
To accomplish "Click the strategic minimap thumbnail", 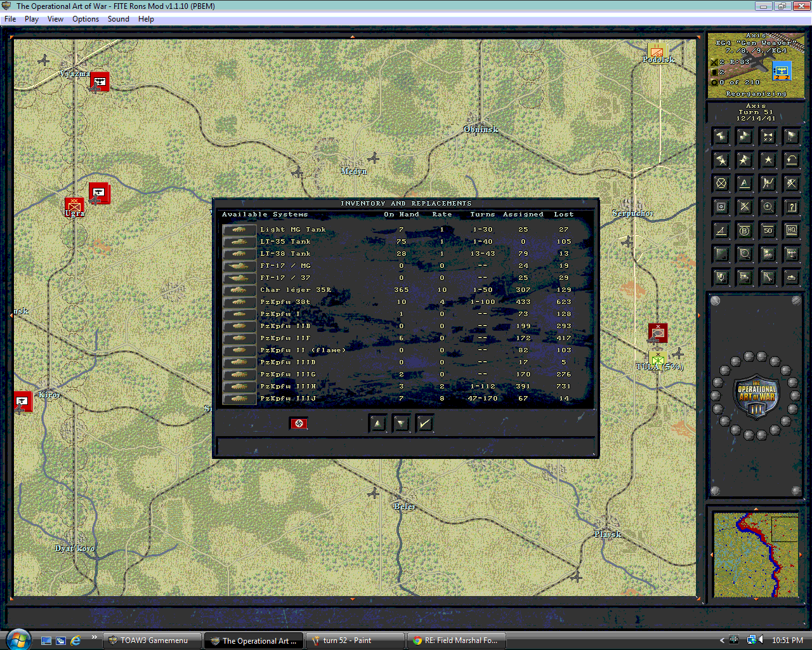I will [756, 554].
